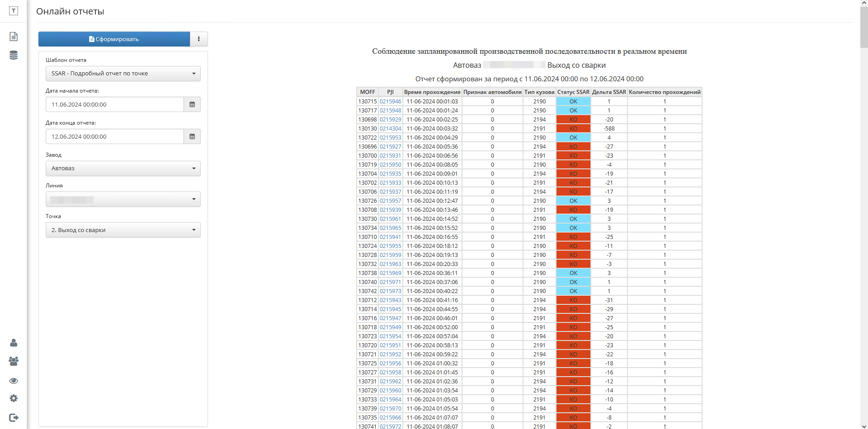Expand the Шаблон отчета dropdown
The width and height of the screenshot is (868, 429).
click(x=123, y=74)
